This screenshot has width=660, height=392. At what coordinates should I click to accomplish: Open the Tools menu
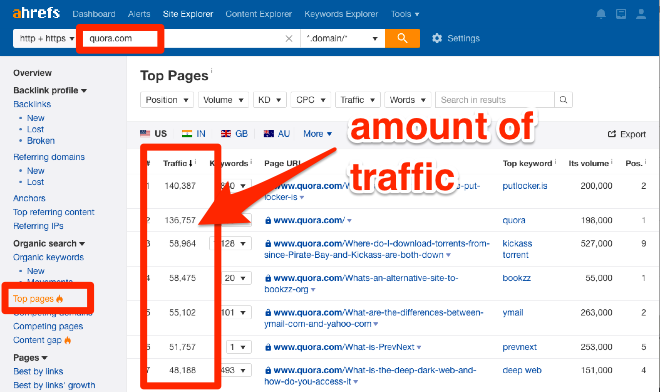(x=405, y=14)
